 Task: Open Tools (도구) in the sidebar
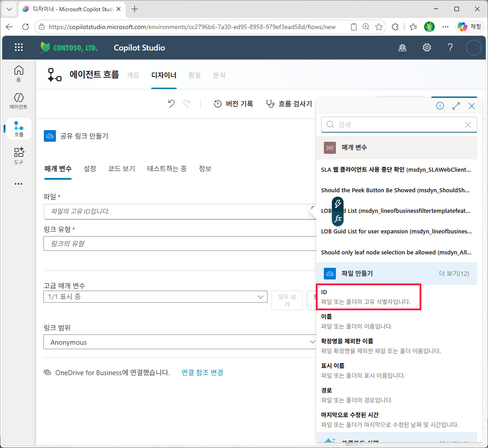pyautogui.click(x=19, y=156)
